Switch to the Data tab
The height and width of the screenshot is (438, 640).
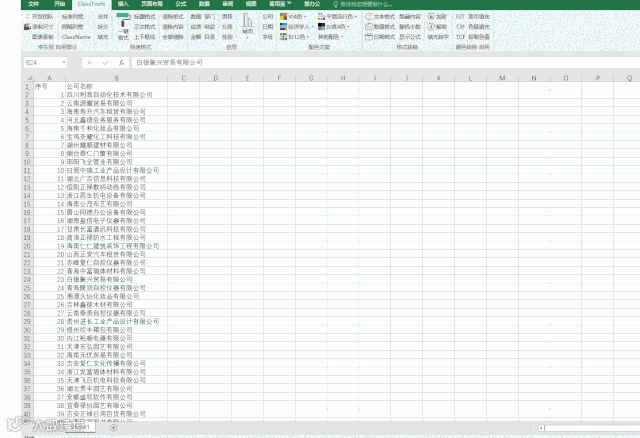click(204, 4)
